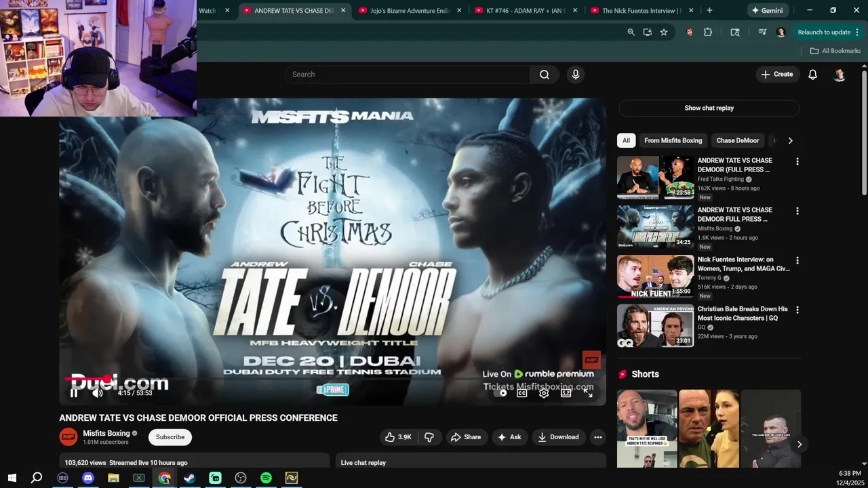Screen dimensions: 868x488
Task: Open media controls in Chrome toolbar
Action: pyautogui.click(x=762, y=32)
